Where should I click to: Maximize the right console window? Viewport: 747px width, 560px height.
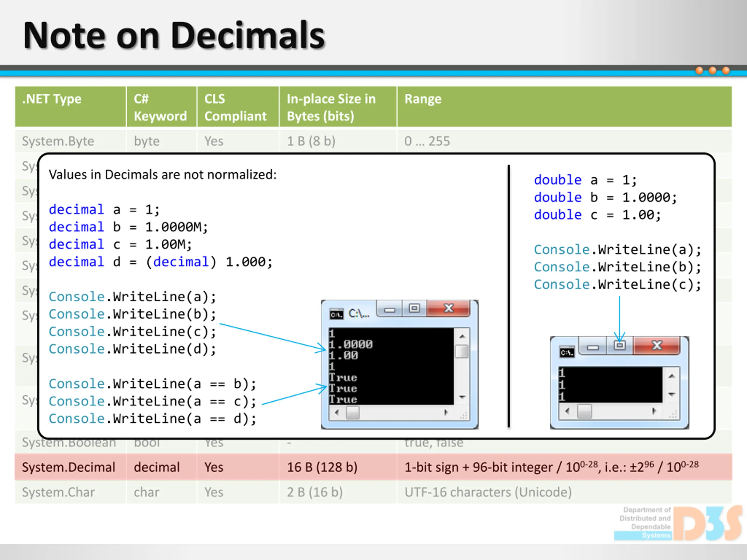pyautogui.click(x=620, y=346)
